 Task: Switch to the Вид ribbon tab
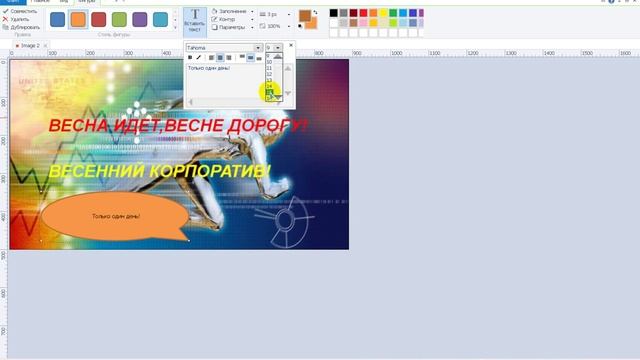click(x=64, y=2)
